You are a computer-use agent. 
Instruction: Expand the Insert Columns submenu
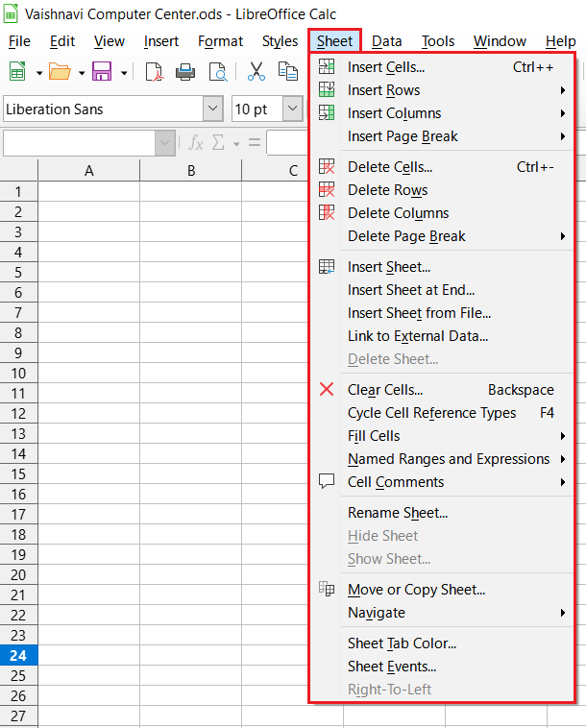(x=442, y=113)
